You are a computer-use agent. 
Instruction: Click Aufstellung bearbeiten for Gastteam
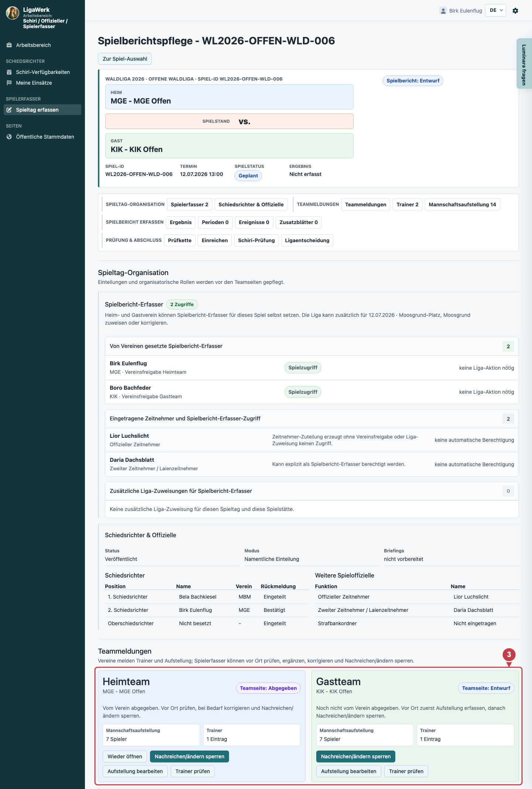coord(349,771)
